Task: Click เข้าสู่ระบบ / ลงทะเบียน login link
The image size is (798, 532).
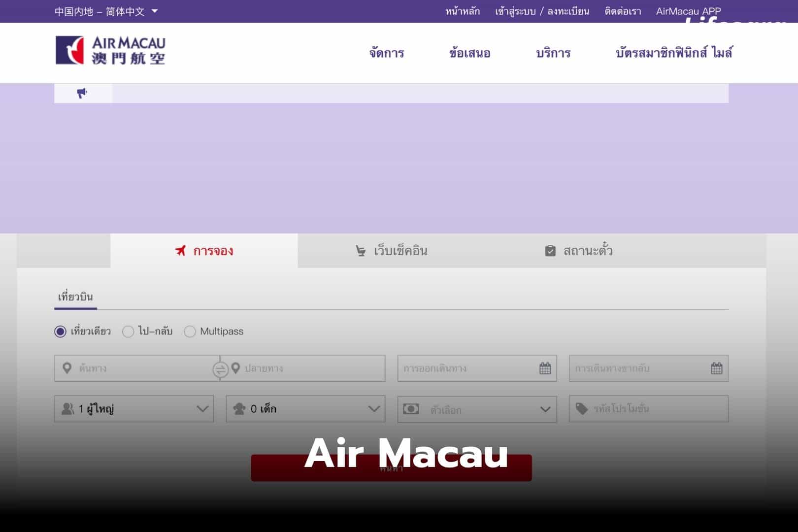Action: pyautogui.click(x=542, y=11)
